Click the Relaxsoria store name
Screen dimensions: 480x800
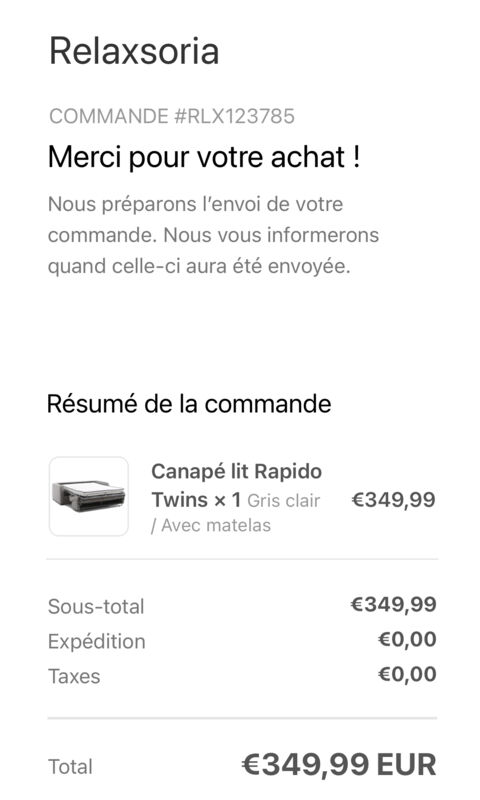click(134, 51)
